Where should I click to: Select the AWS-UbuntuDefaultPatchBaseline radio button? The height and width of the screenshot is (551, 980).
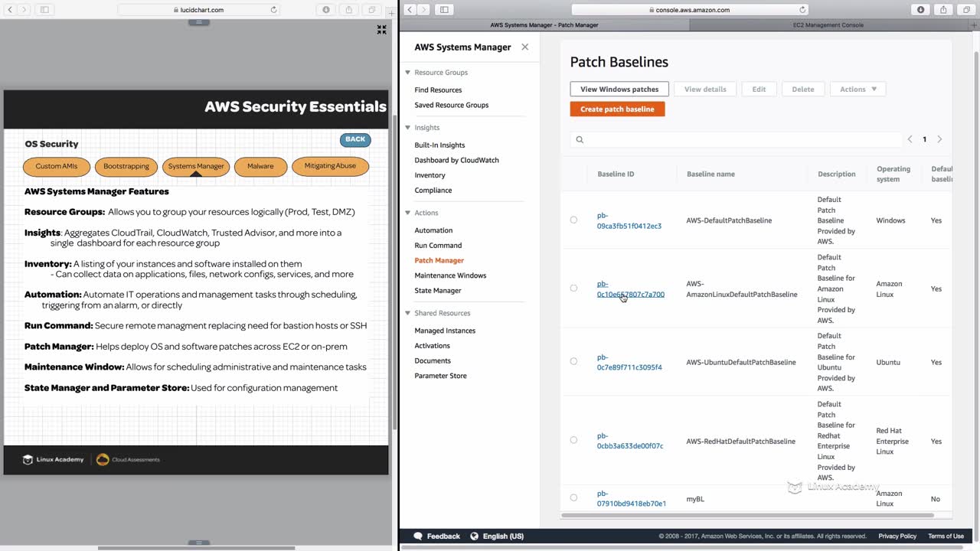[x=573, y=361]
